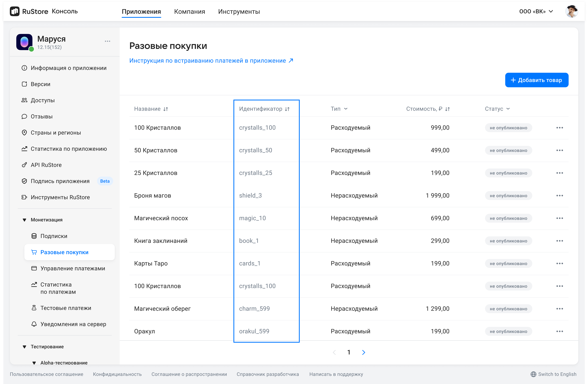Open the Маруся app options ellipsis
Viewport: 588px width, 384px height.
(x=107, y=41)
